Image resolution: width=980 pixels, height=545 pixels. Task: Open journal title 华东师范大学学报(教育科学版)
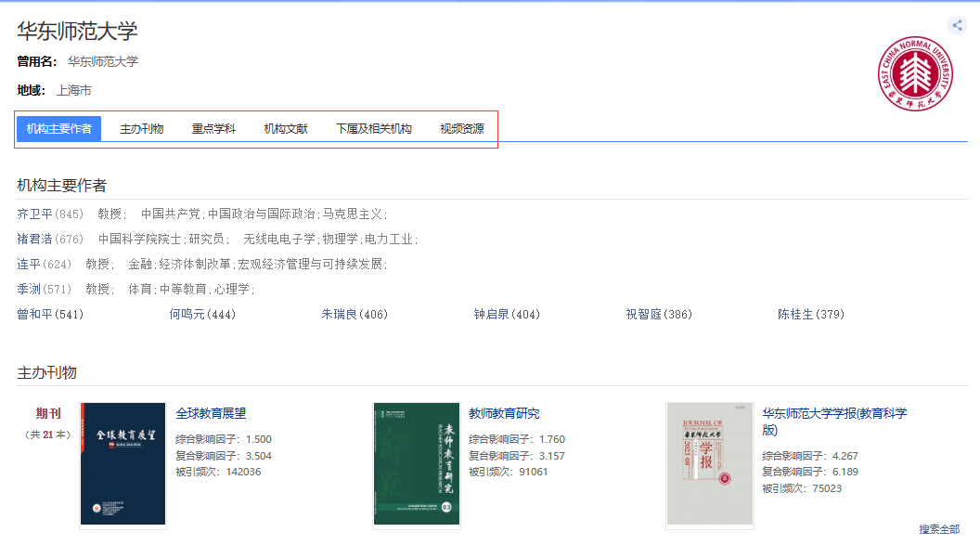834,422
